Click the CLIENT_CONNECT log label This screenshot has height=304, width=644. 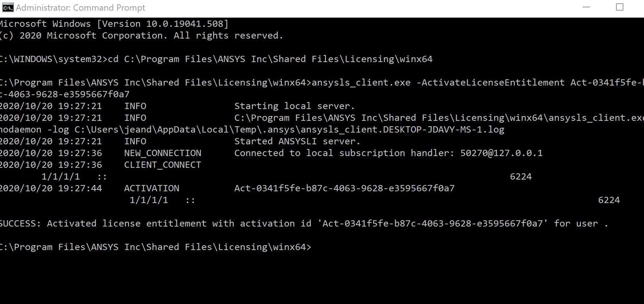pos(162,165)
